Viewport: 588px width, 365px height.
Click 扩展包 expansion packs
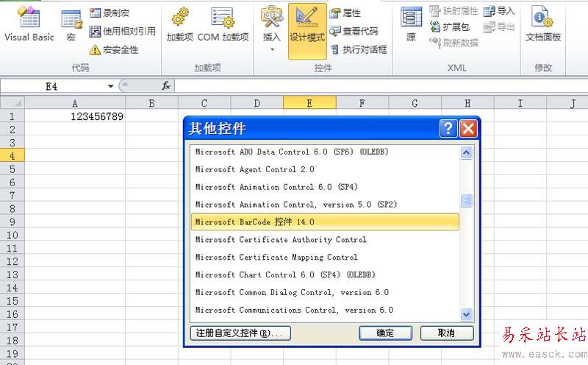[450, 26]
